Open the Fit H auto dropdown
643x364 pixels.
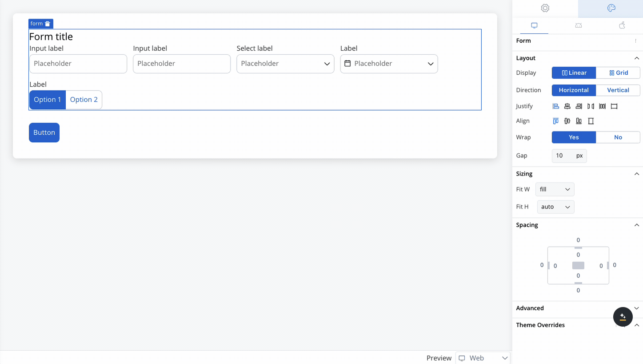tap(556, 207)
